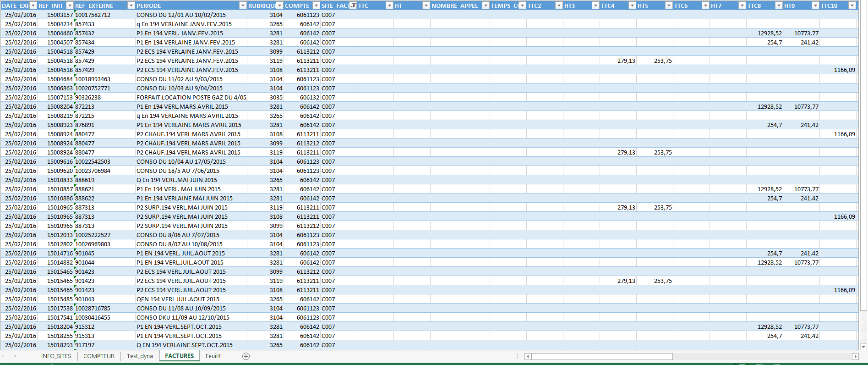Expand REF_EXTERNE column filter dropdown
The height and width of the screenshot is (365, 868).
tap(131, 6)
